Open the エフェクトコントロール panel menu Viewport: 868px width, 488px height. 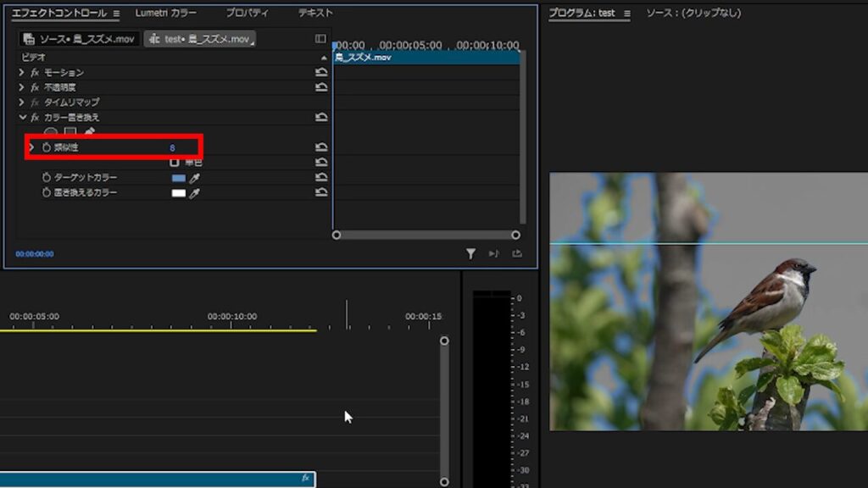tap(116, 14)
